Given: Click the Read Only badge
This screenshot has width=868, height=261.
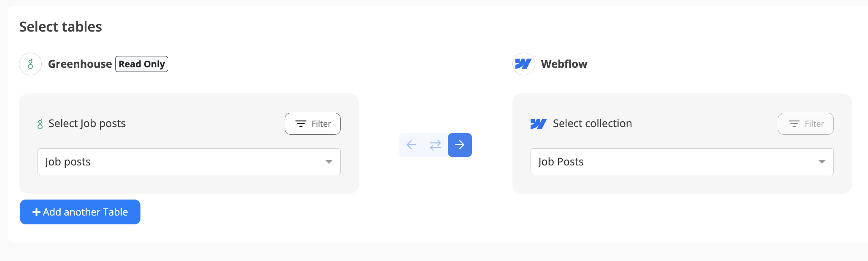Looking at the screenshot, I should coord(142,64).
